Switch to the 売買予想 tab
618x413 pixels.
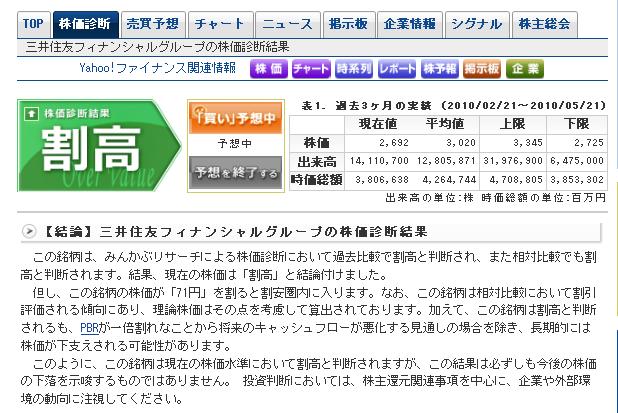click(153, 24)
